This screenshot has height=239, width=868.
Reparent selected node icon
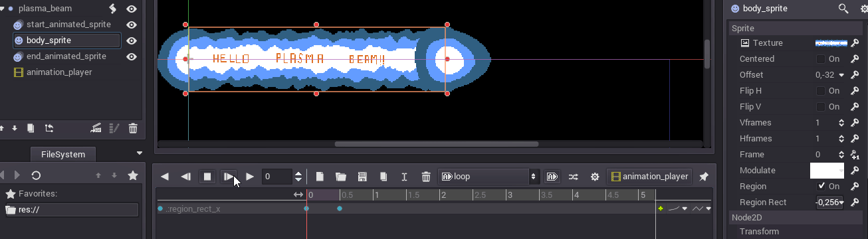coord(49,128)
